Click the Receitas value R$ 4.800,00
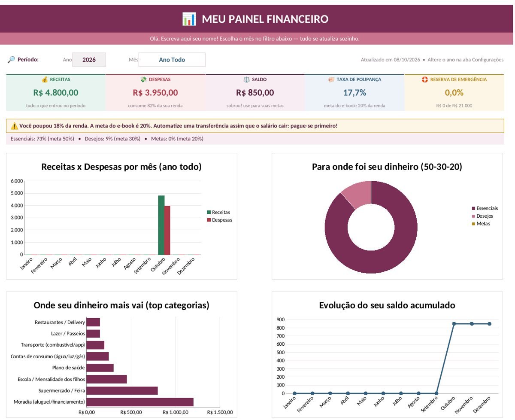Screen dimensions: 515x420 click(x=56, y=92)
